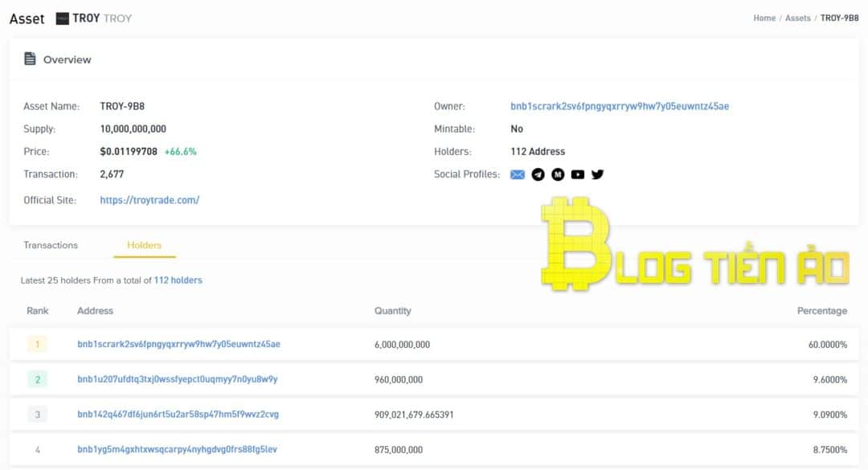The image size is (868, 470).
Task: Visit the YouTube social profile
Action: (578, 174)
